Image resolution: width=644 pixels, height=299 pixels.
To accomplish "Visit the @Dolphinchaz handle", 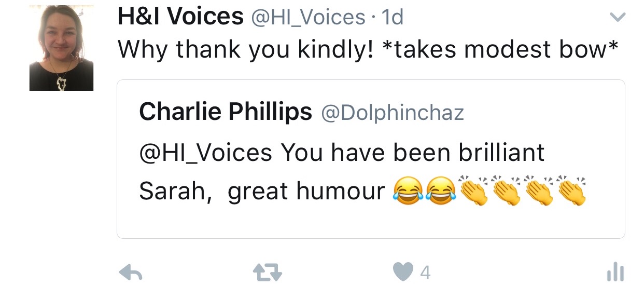I will point(393,112).
